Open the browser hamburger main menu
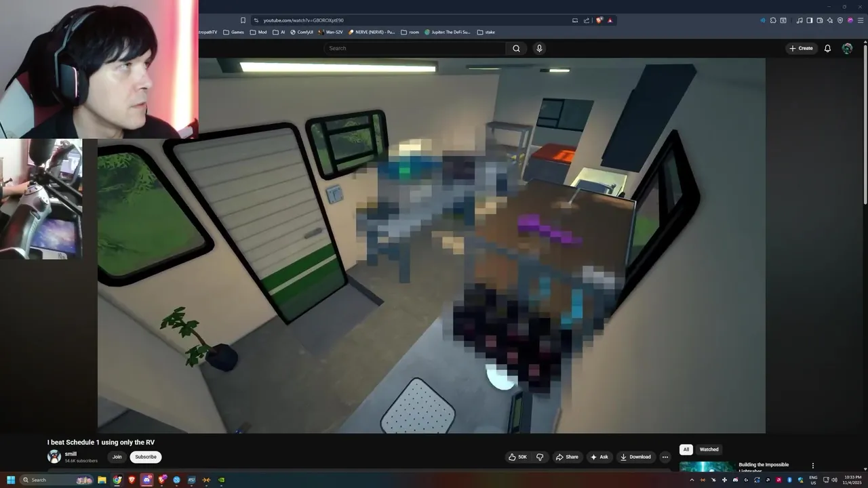The image size is (868, 488). (x=860, y=20)
